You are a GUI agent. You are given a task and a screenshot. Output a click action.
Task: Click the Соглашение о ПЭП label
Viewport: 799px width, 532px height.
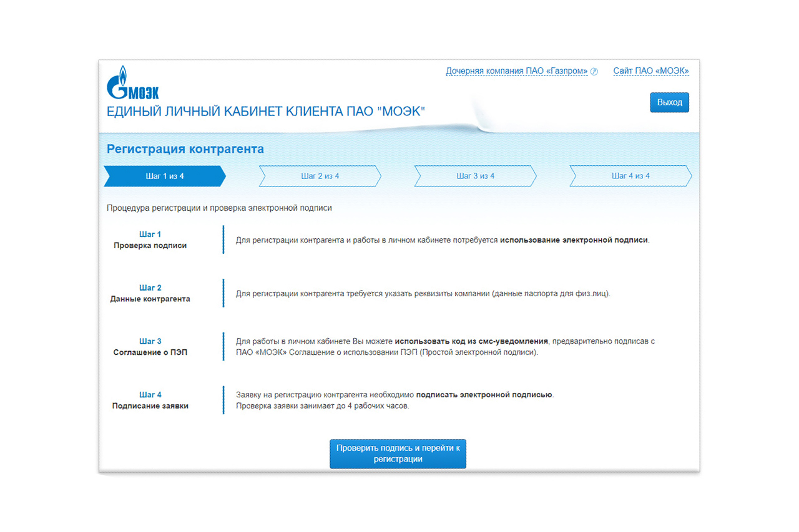click(150, 353)
